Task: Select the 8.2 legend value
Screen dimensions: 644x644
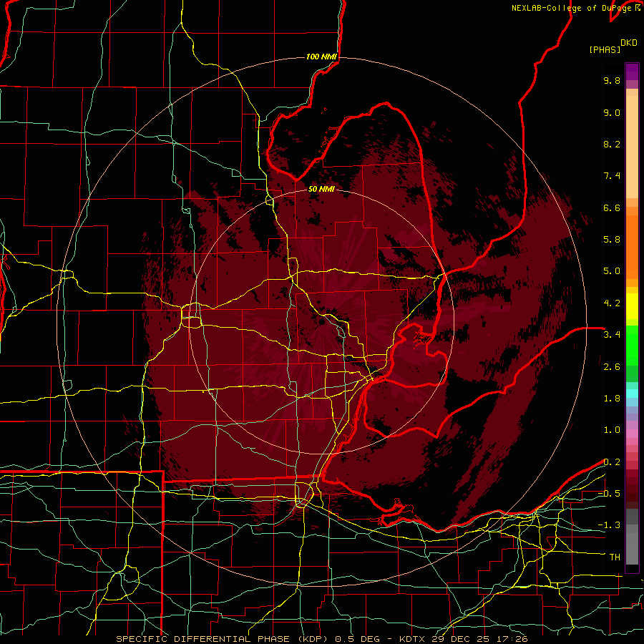Action: coord(612,144)
